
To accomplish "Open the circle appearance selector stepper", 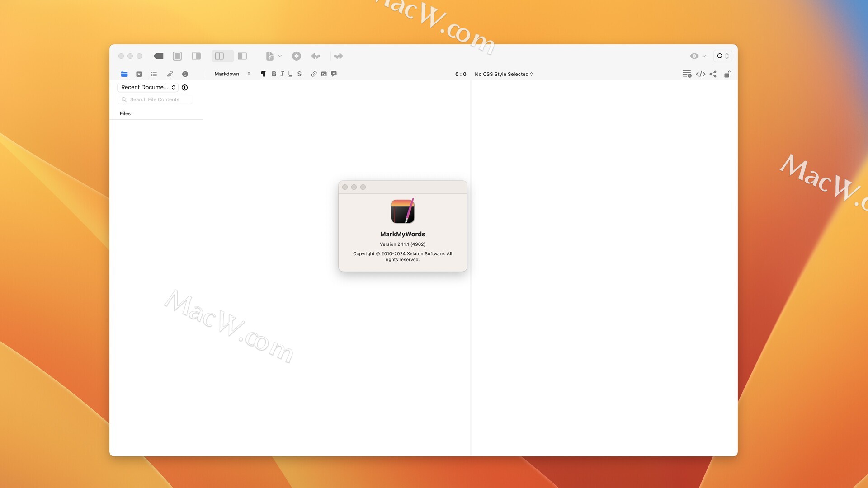I will tap(723, 56).
